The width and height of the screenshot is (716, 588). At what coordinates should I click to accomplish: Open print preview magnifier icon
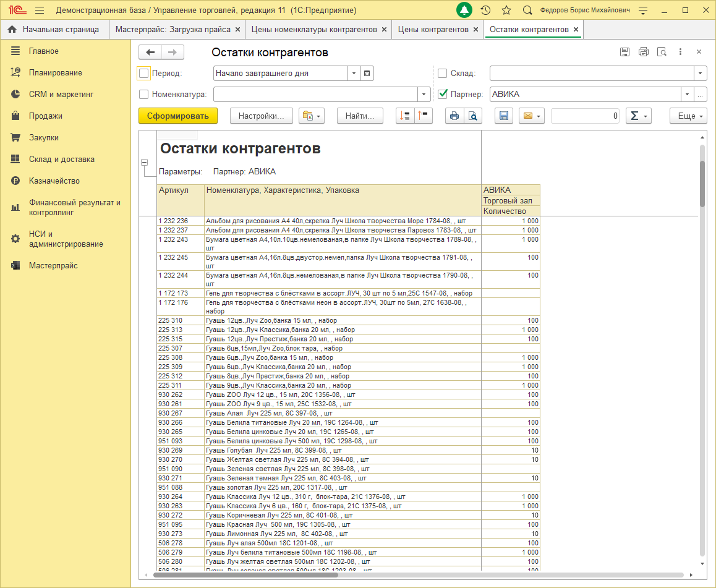[x=473, y=116]
